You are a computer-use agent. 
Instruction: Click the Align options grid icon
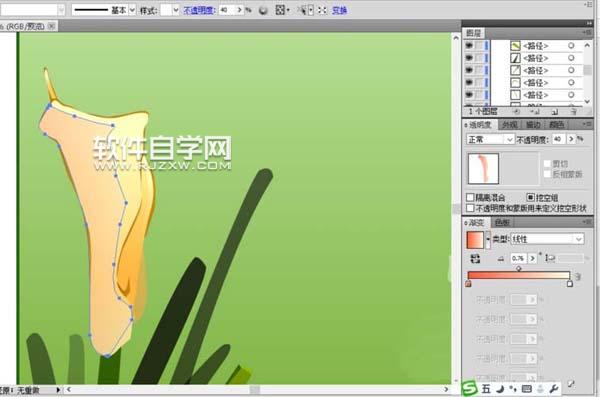pyautogui.click(x=280, y=10)
